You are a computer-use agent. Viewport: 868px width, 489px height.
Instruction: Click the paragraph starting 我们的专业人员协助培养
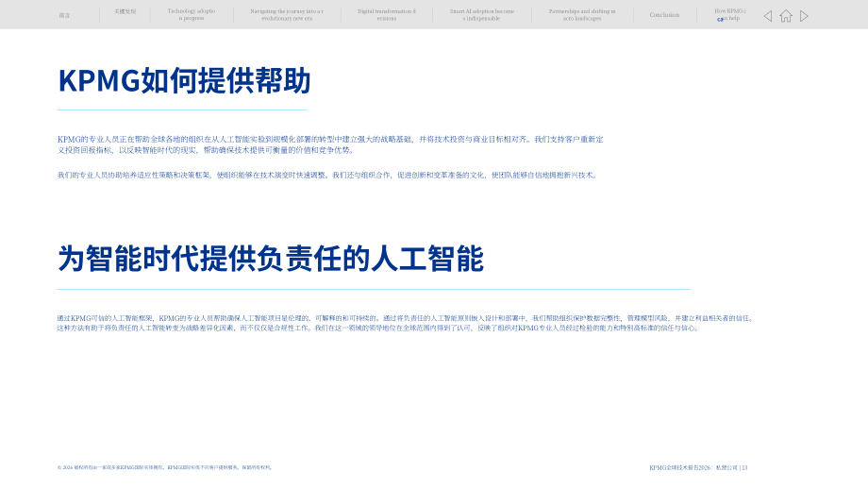click(327, 175)
